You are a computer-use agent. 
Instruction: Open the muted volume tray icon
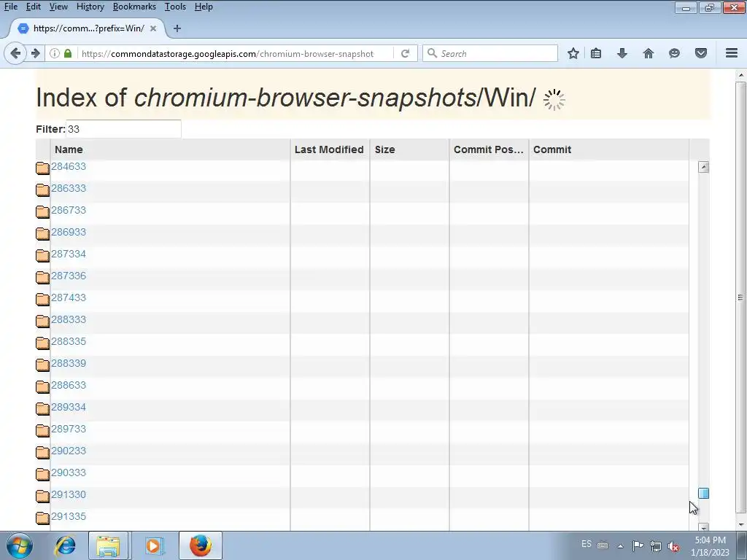[x=673, y=546]
